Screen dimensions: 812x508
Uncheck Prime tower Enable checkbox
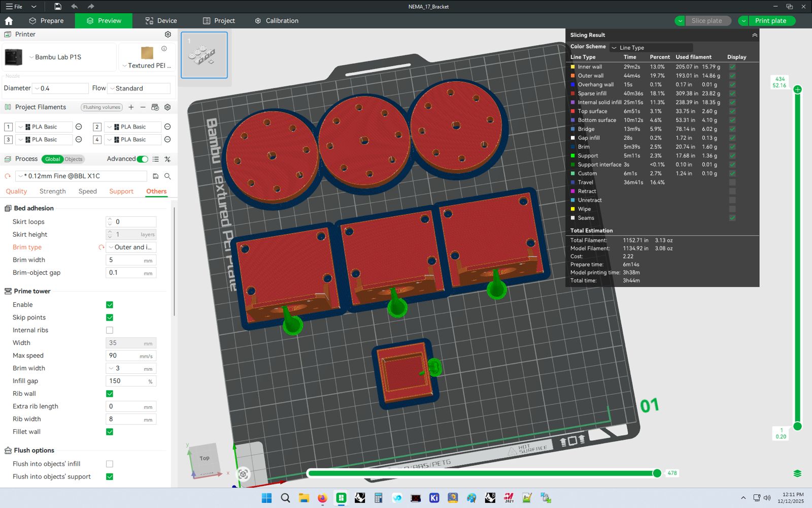pyautogui.click(x=110, y=305)
